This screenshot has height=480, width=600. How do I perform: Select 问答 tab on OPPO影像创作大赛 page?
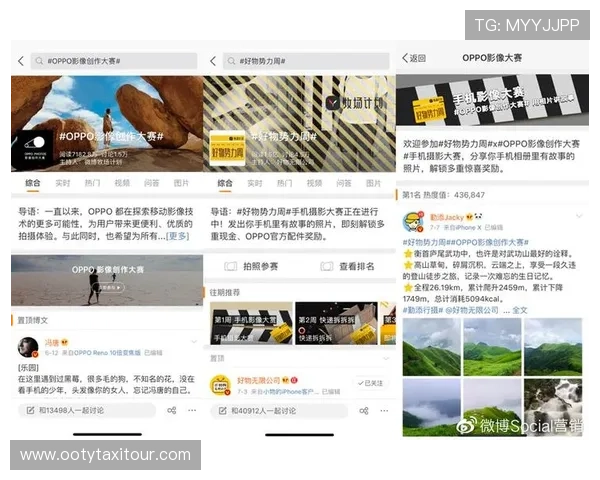(x=152, y=183)
